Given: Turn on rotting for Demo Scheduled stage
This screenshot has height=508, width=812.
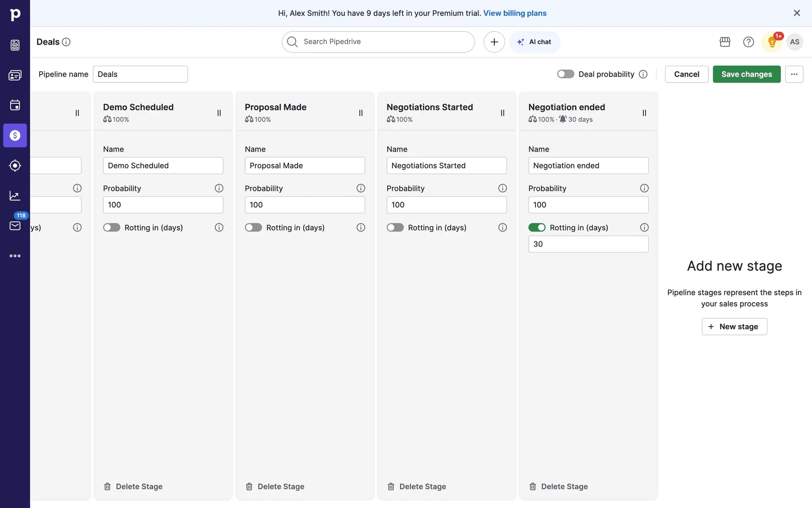Looking at the screenshot, I should pyautogui.click(x=112, y=228).
